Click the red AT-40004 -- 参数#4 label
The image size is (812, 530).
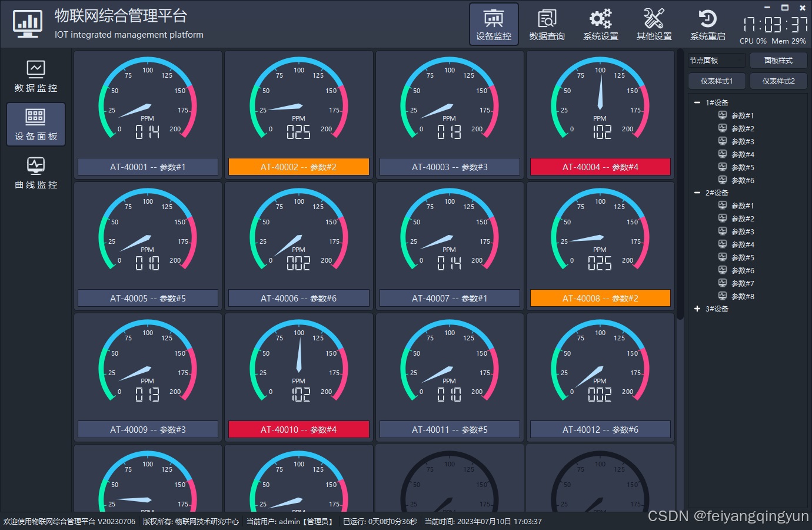pos(600,167)
